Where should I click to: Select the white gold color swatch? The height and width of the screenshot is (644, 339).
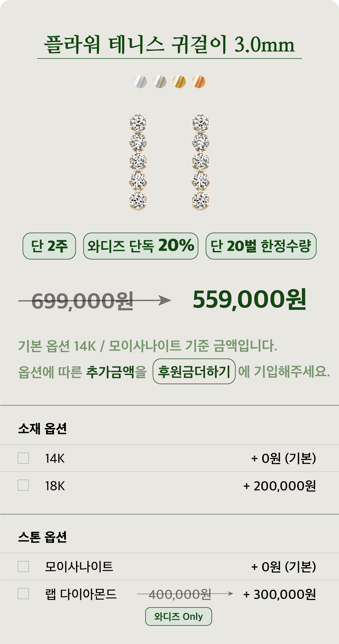pos(140,82)
